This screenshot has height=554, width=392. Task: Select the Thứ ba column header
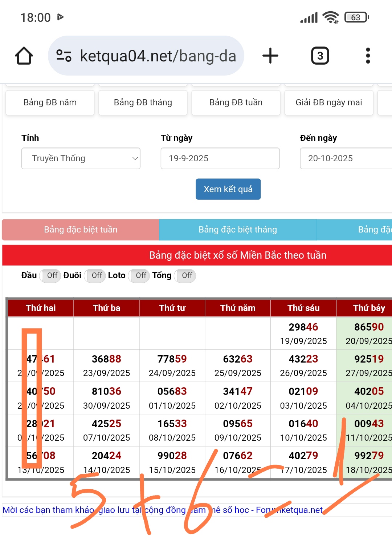tap(106, 308)
